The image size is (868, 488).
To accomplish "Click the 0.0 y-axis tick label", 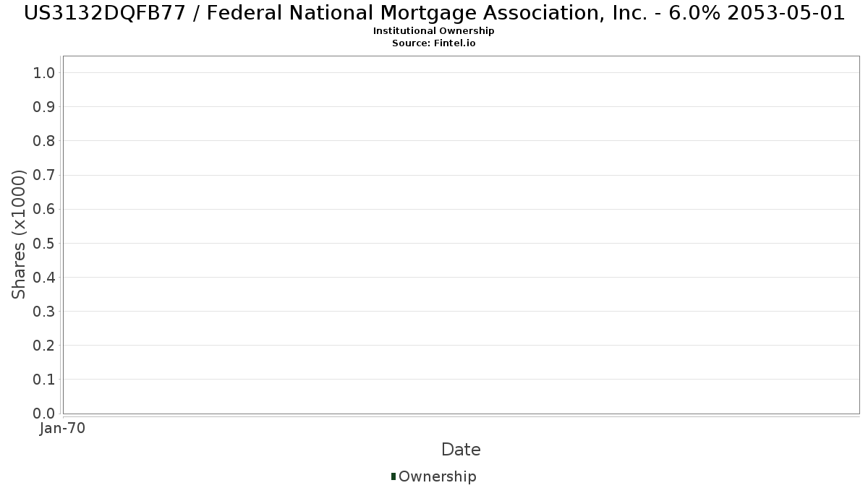I will 45,414.
